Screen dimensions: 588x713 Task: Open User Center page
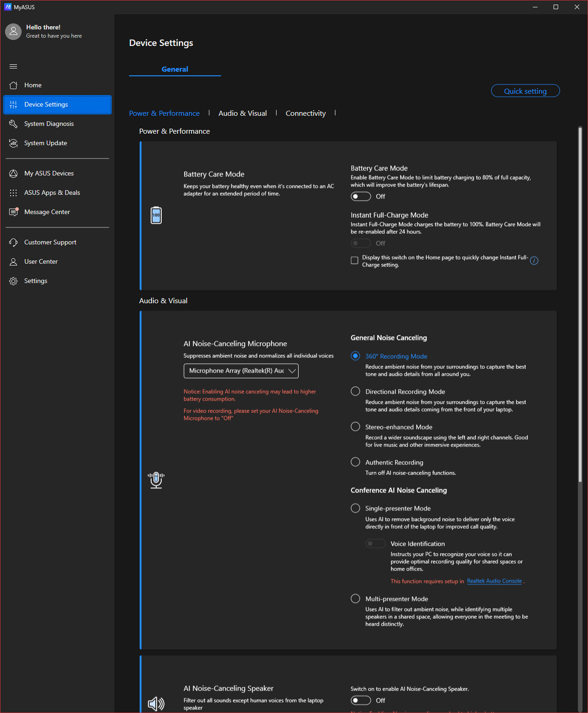(x=57, y=261)
